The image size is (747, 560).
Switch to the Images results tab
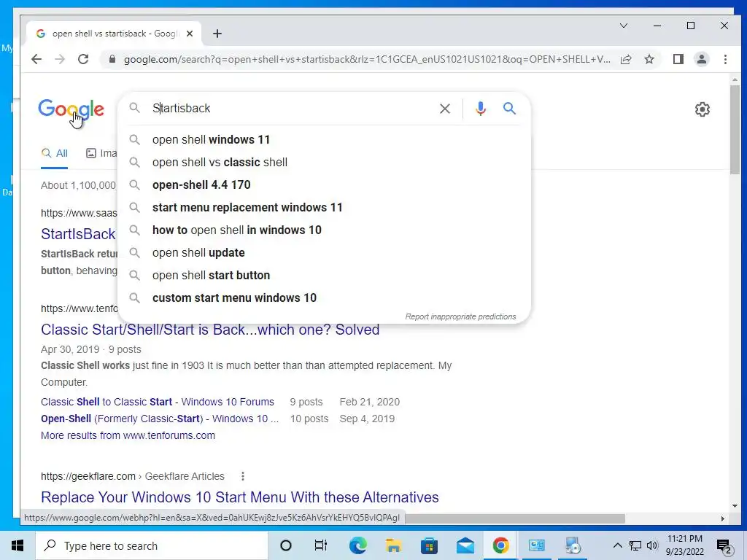pyautogui.click(x=101, y=153)
